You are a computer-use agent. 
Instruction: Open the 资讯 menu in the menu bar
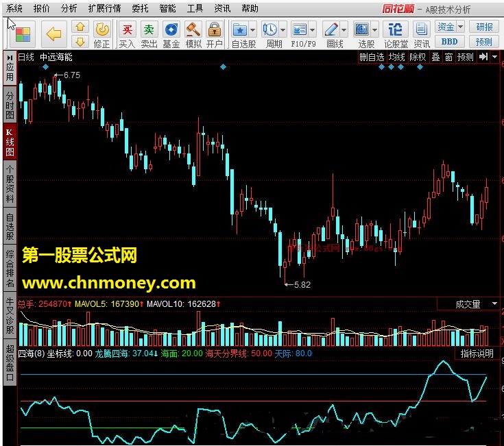222,9
